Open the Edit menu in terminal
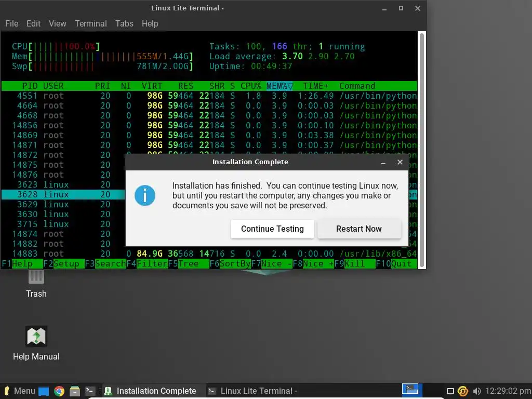The width and height of the screenshot is (532, 399). [33, 23]
